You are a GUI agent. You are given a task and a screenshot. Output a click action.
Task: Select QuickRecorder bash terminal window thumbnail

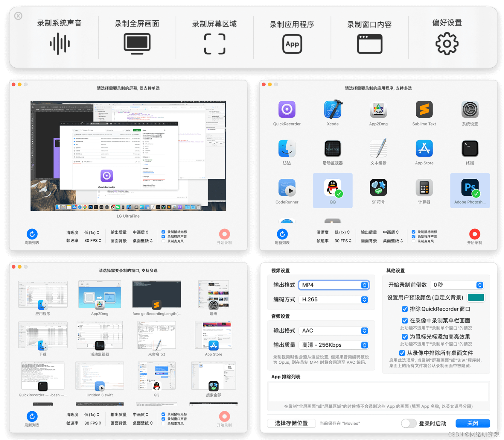point(43,376)
